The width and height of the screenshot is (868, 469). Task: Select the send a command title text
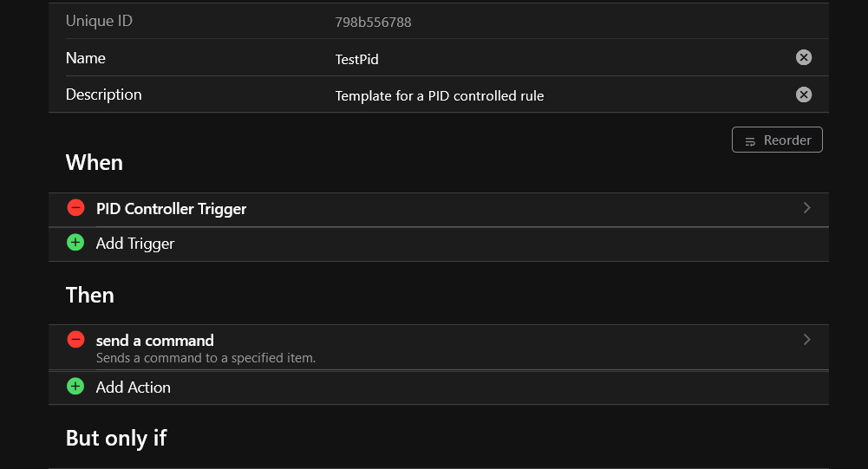tap(155, 341)
